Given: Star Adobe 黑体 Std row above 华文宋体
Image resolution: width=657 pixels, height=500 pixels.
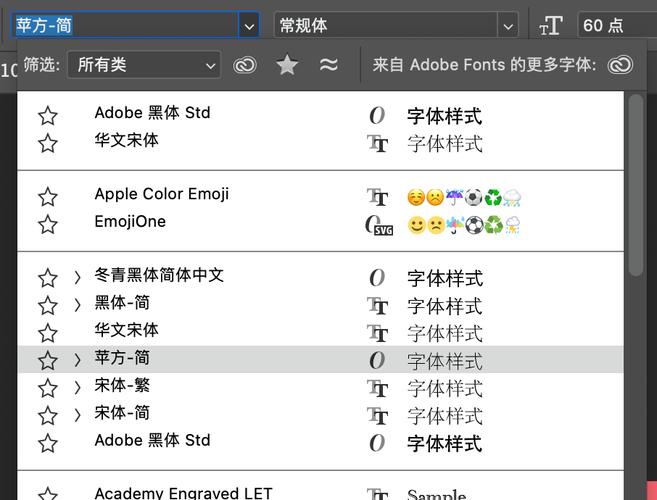Looking at the screenshot, I should point(48,116).
